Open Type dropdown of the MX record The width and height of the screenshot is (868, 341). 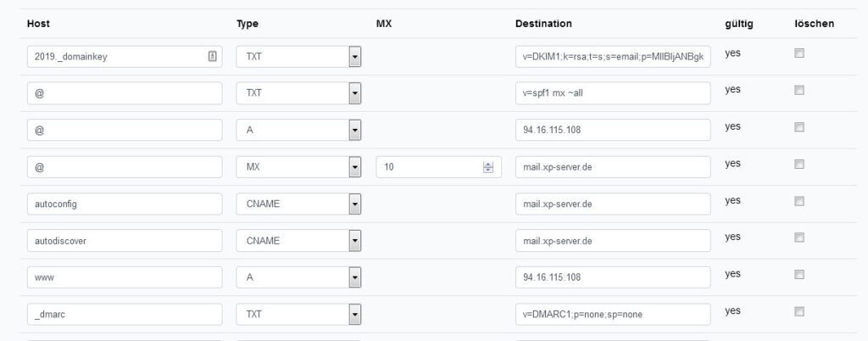pyautogui.click(x=299, y=166)
